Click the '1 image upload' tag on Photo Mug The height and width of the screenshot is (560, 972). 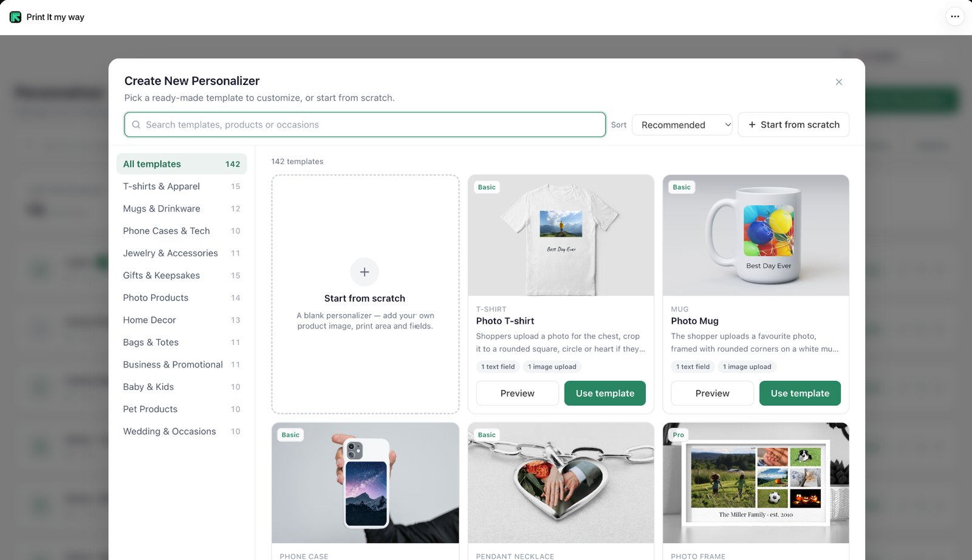[747, 367]
